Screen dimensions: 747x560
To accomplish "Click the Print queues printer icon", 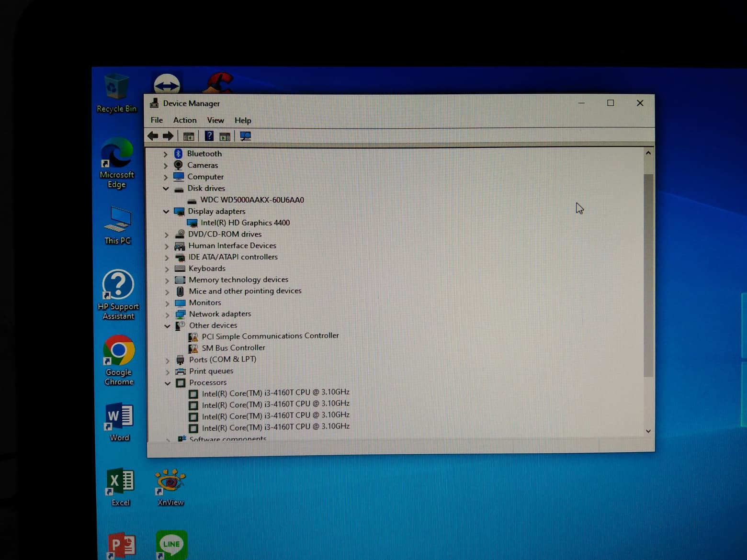I will [181, 371].
